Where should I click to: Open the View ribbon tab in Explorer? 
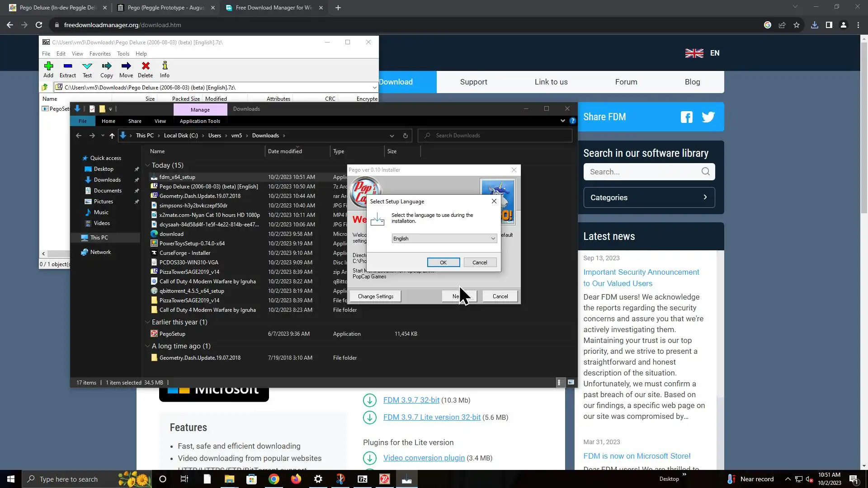click(160, 121)
